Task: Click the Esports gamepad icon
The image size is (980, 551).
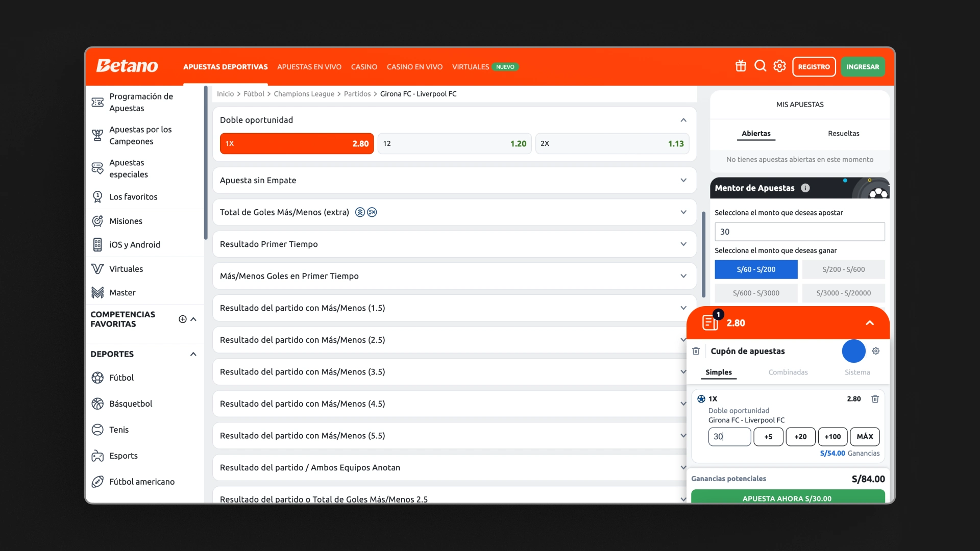Action: (97, 456)
